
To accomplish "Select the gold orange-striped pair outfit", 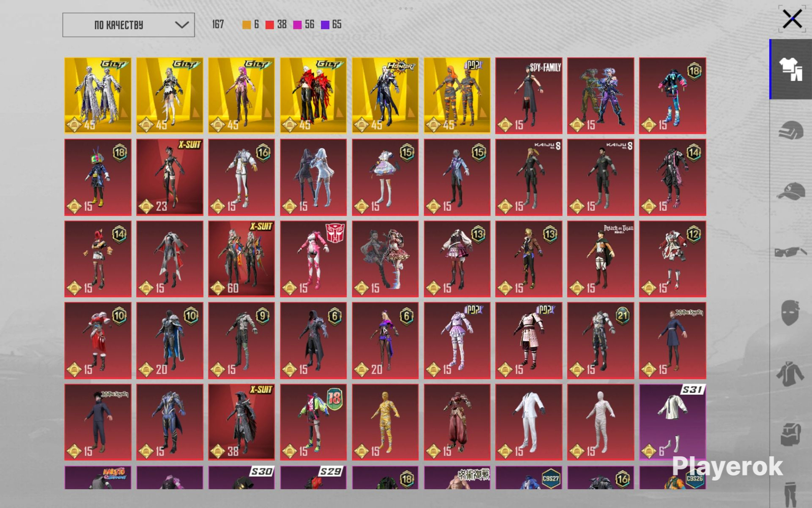I will [x=457, y=96].
